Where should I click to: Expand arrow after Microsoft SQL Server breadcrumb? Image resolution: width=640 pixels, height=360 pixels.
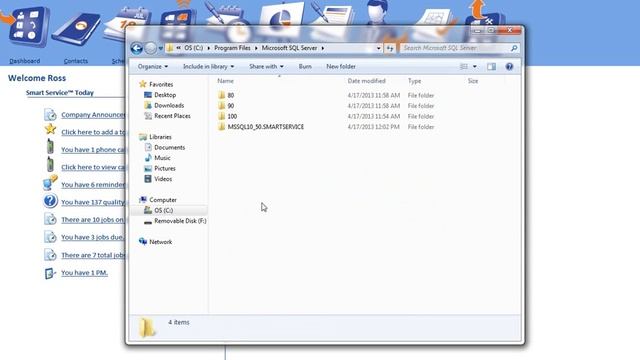pos(322,48)
